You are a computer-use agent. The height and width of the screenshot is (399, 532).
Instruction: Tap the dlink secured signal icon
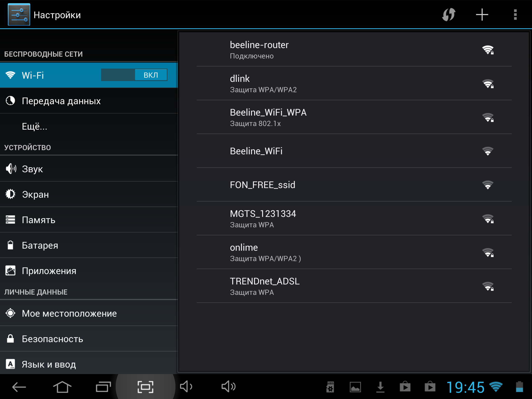(488, 84)
